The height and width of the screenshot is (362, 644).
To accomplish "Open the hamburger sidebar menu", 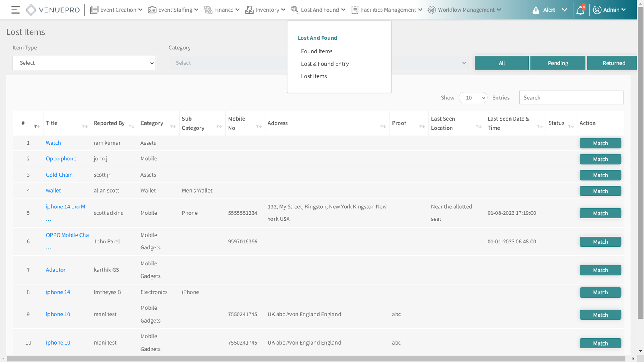I will pyautogui.click(x=15, y=10).
